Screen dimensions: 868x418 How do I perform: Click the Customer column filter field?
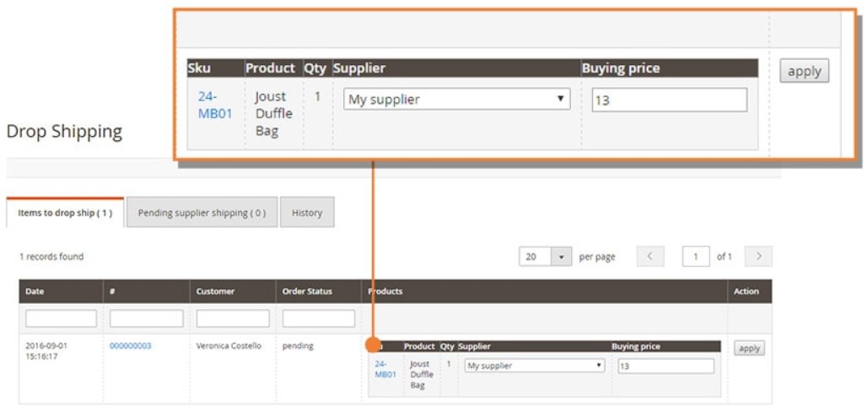coord(233,318)
